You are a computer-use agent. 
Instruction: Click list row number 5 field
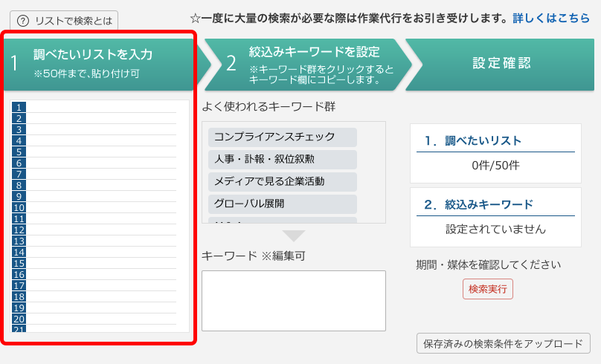tap(102, 152)
